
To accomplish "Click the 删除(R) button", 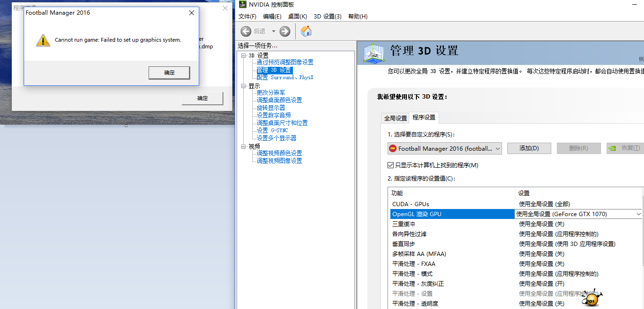I will pos(578,148).
